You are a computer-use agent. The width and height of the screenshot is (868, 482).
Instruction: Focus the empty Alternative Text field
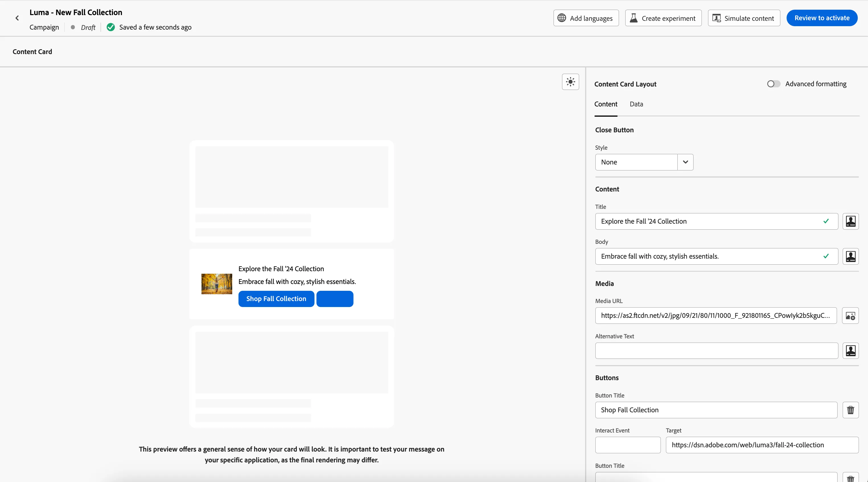tap(716, 351)
